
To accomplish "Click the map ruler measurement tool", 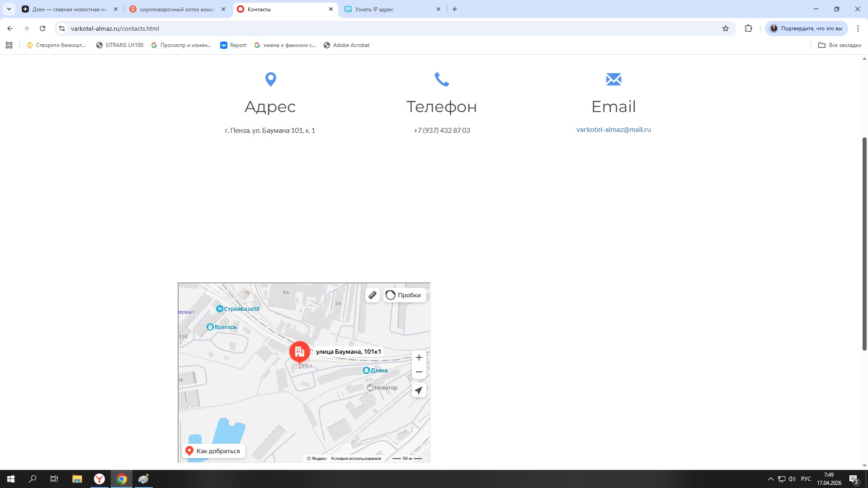I will coord(372,295).
